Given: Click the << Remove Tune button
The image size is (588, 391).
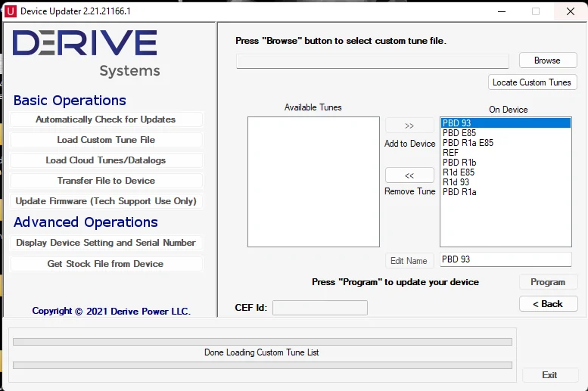Looking at the screenshot, I should click(x=409, y=175).
